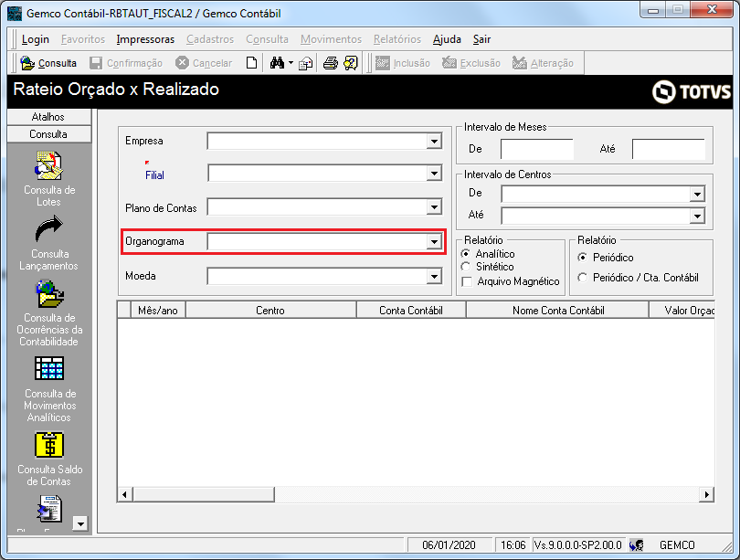Open the Favoritos menu
The image size is (740, 560).
(83, 39)
